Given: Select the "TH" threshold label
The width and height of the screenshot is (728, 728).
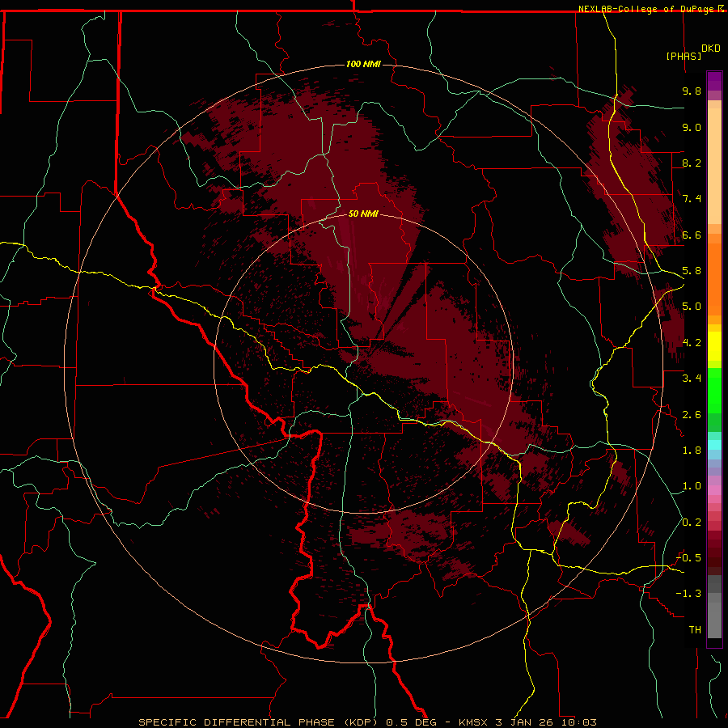Looking at the screenshot, I should 695,630.
